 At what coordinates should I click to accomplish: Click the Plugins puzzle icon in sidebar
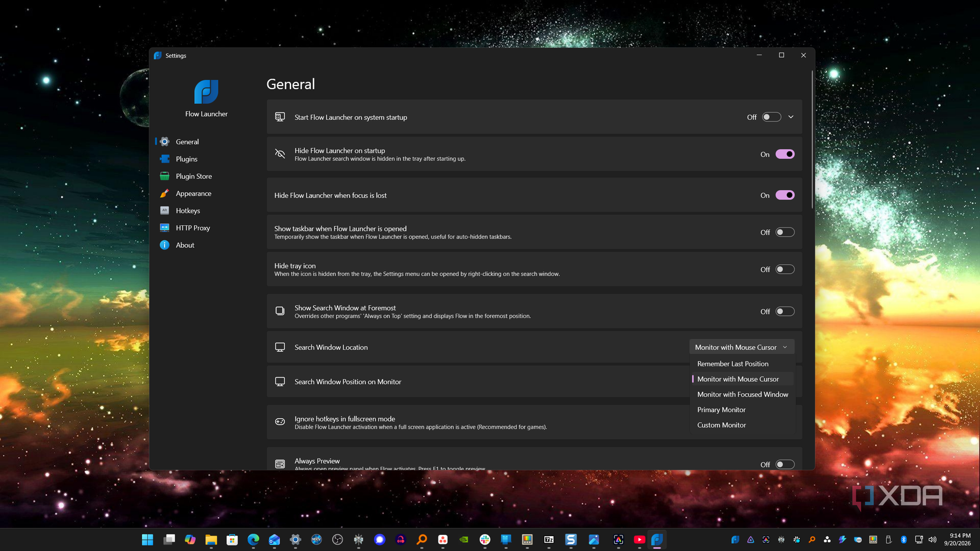pos(165,159)
